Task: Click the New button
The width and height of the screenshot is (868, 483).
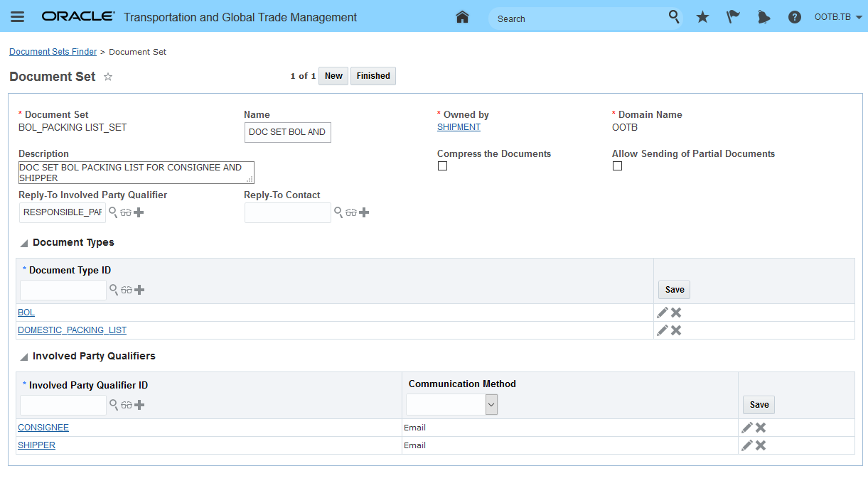Action: (x=333, y=76)
